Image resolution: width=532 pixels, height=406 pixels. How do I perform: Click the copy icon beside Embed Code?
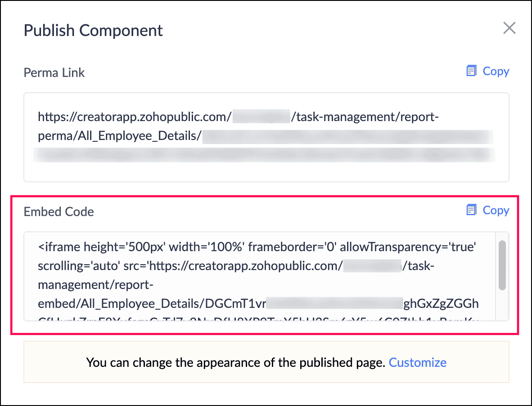pyautogui.click(x=471, y=210)
